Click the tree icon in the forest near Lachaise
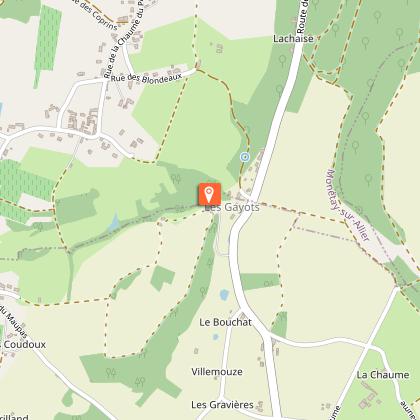 283,61
